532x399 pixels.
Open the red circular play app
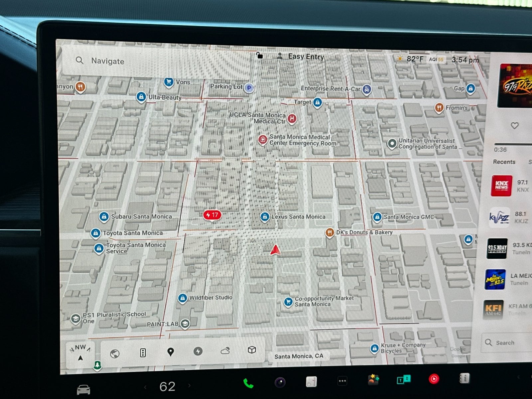(x=434, y=378)
